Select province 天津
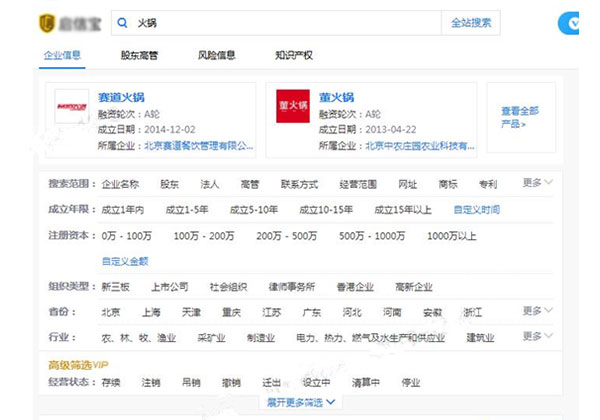The width and height of the screenshot is (600, 420). click(x=191, y=313)
